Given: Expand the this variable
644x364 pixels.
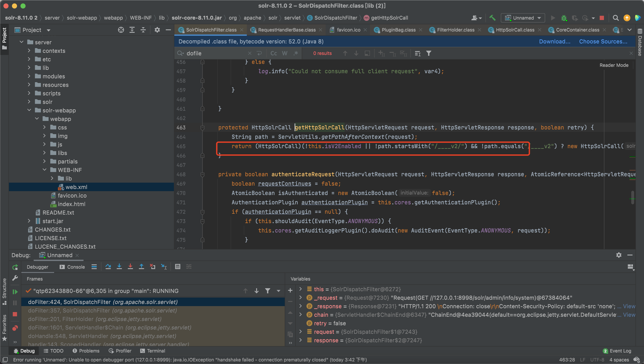Looking at the screenshot, I should [301, 289].
